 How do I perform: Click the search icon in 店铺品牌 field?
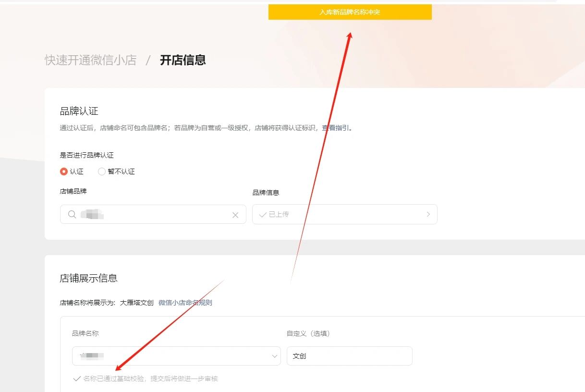point(72,215)
